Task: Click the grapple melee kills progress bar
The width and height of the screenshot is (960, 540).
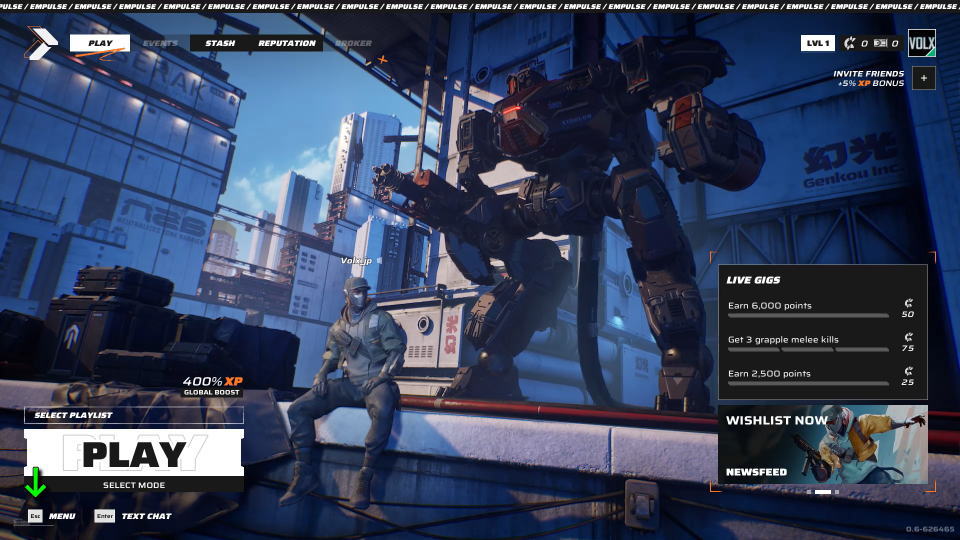Action: (x=808, y=350)
